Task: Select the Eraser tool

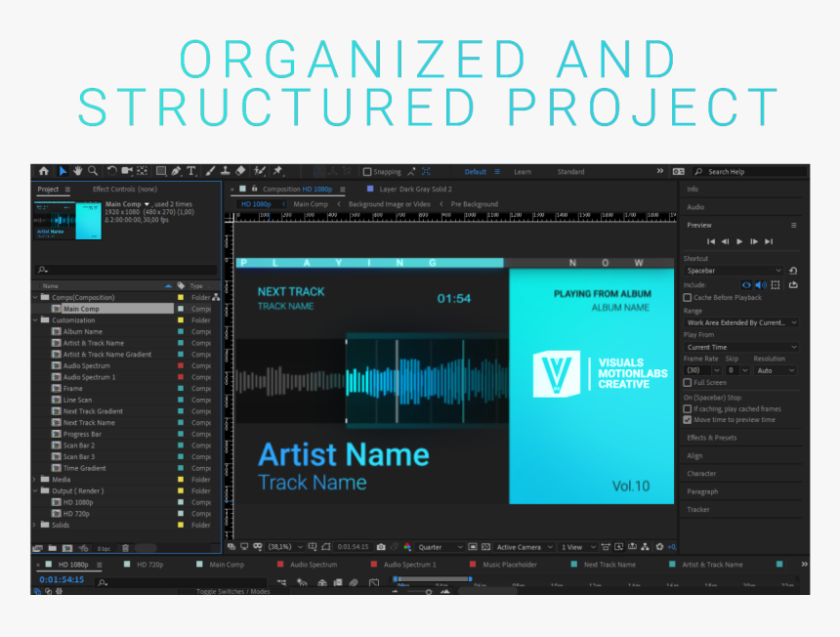Action: pyautogui.click(x=240, y=171)
